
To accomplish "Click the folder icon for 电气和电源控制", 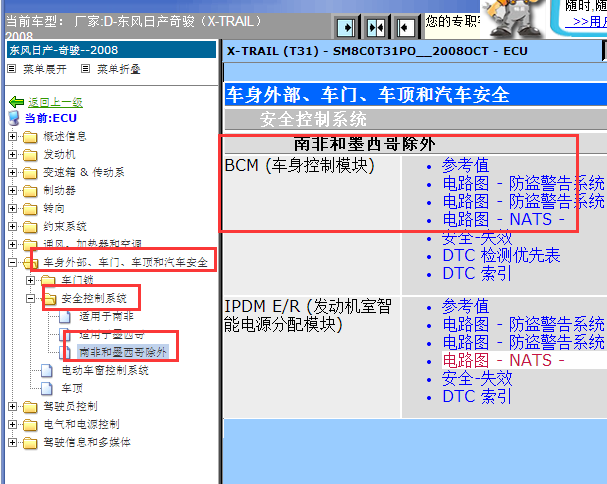I will pos(30,425).
